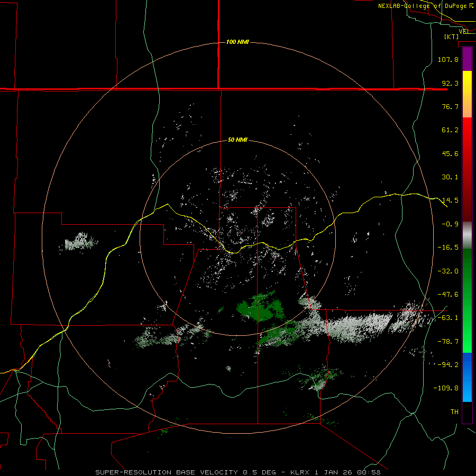Click the [KT] units label
Screen dimensions: 476x476
(451, 36)
